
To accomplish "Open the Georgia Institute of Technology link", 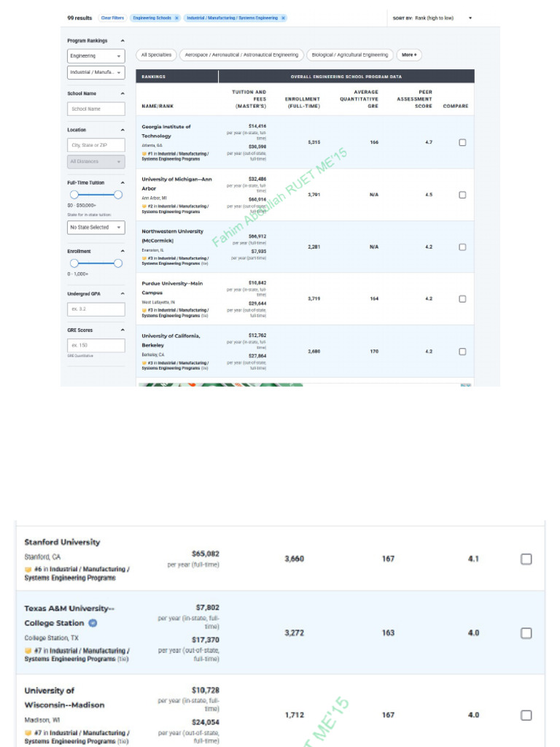I will pyautogui.click(x=166, y=131).
